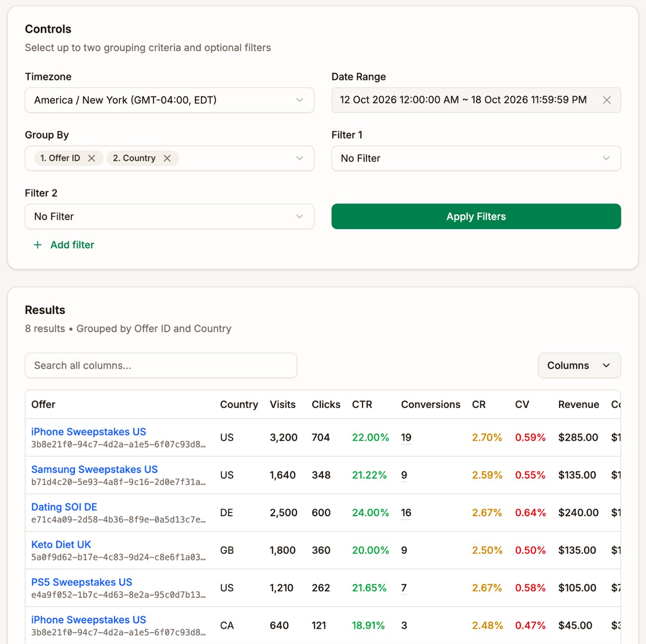Open the Samsung Sweepstakes US offer
The image size is (646, 644).
[94, 469]
